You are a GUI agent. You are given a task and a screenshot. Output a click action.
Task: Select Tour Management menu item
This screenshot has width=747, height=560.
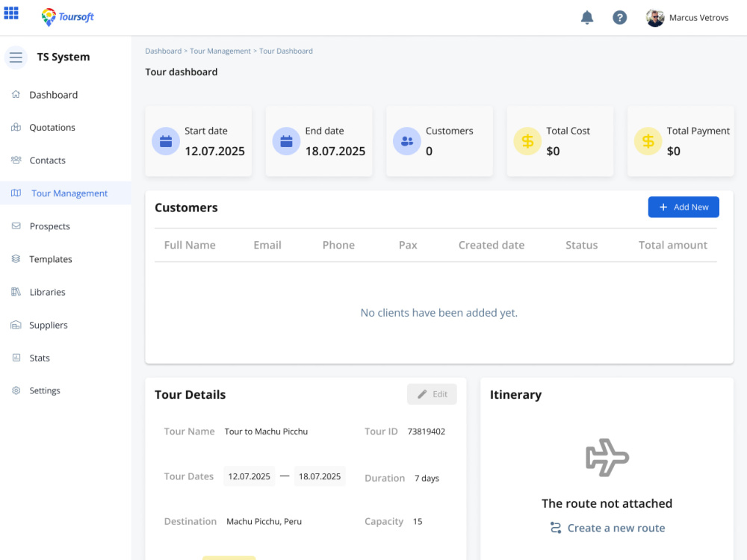[69, 193]
